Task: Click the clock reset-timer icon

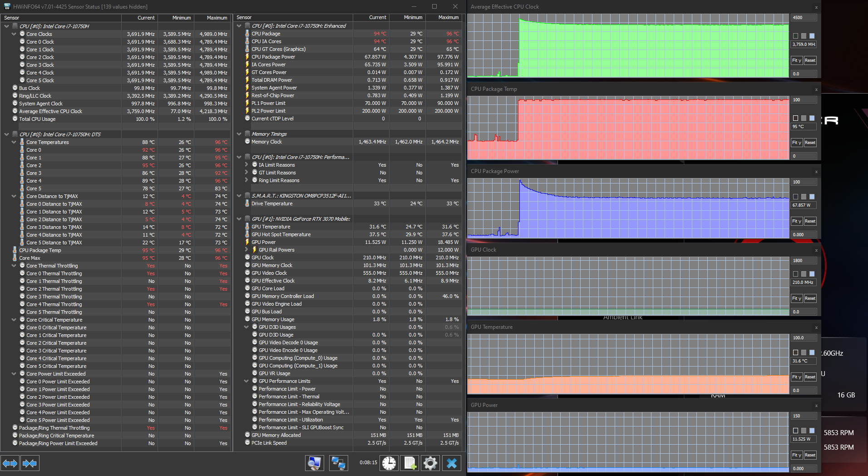Action: pyautogui.click(x=389, y=463)
